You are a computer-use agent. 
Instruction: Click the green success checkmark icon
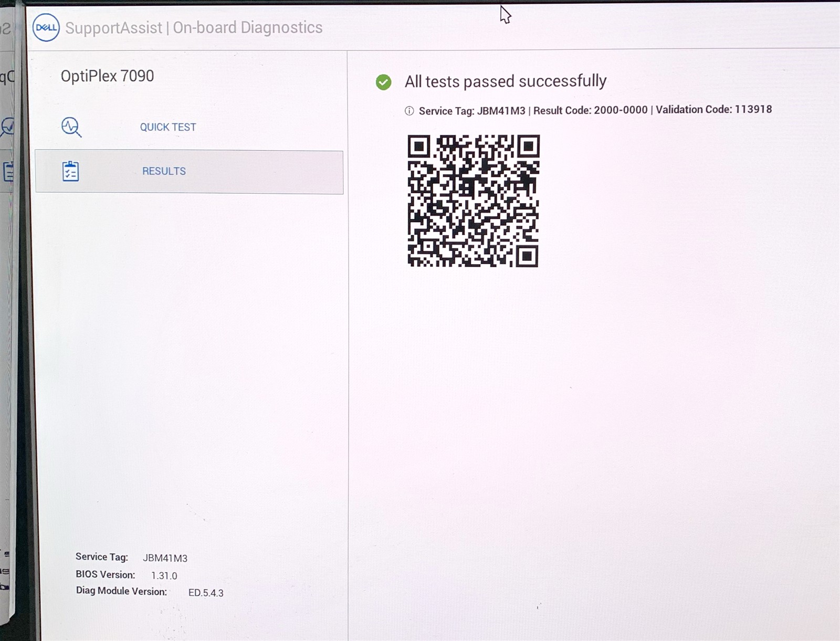pyautogui.click(x=383, y=82)
